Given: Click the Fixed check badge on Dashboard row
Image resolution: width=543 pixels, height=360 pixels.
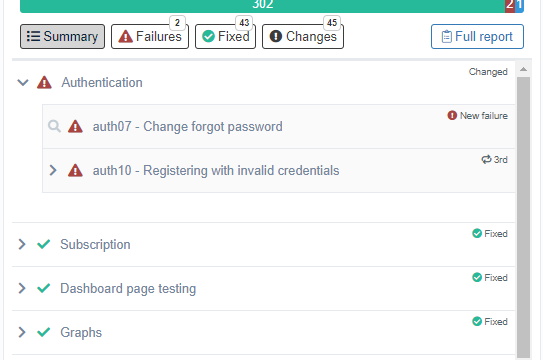Looking at the screenshot, I should point(477,277).
